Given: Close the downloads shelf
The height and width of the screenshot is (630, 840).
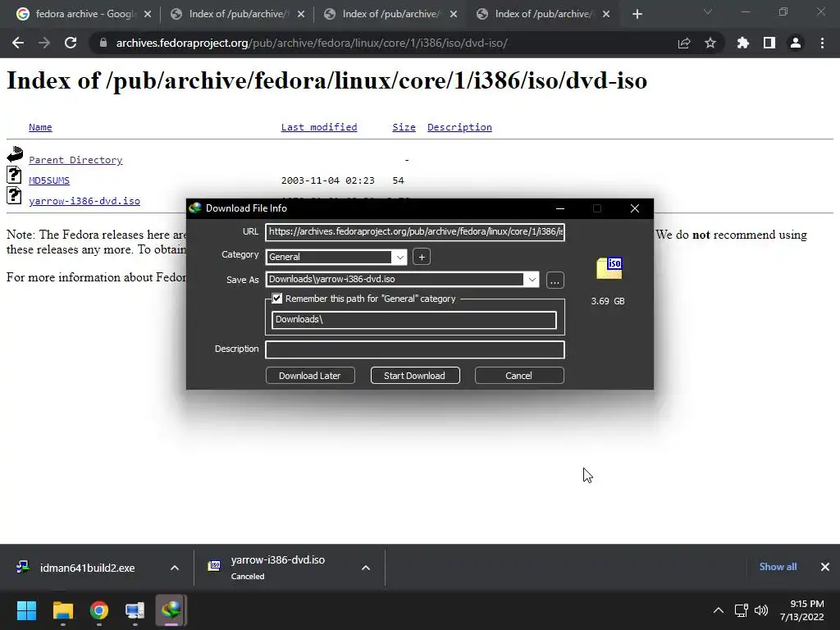Looking at the screenshot, I should pos(825,567).
